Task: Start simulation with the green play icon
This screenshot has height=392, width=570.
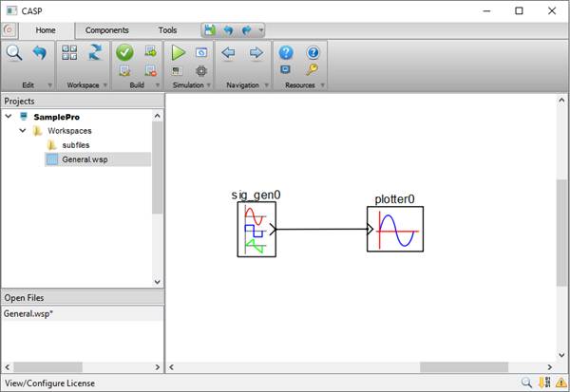Action: point(178,53)
